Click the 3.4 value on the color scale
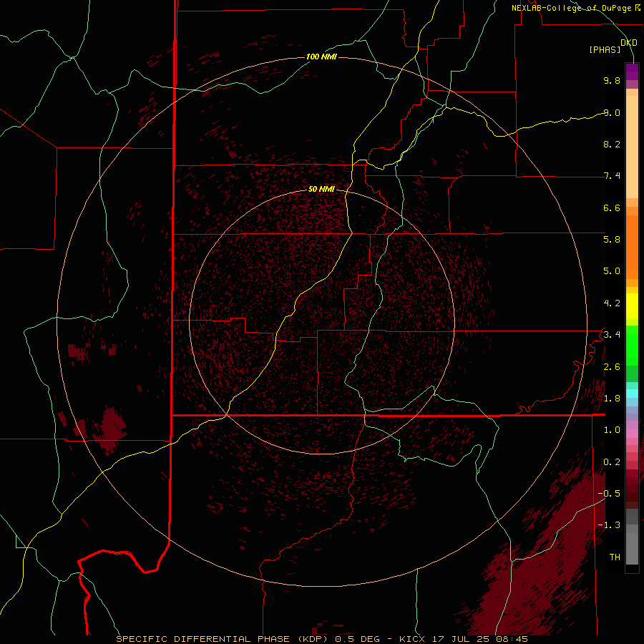The height and width of the screenshot is (644, 644). click(x=612, y=335)
